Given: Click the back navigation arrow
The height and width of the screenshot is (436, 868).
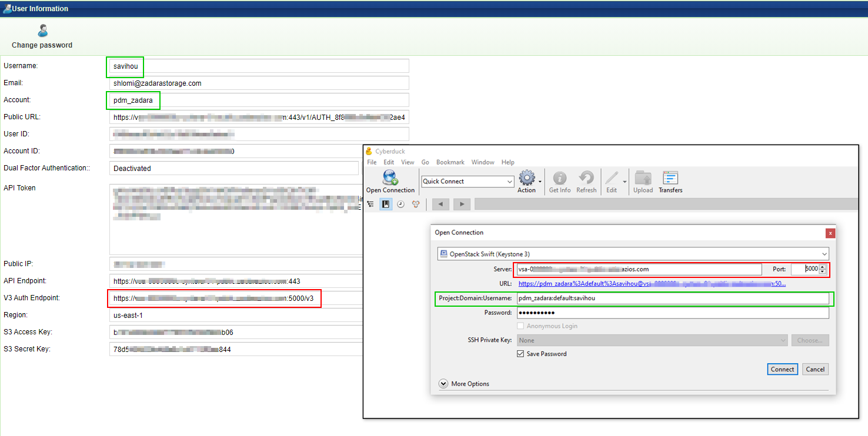Looking at the screenshot, I should (x=441, y=204).
